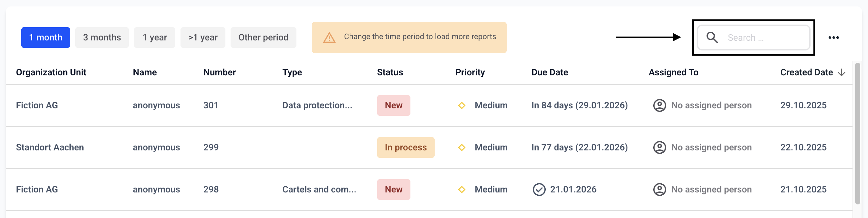Screen dimensions: 868x218
Task: Click the magnifying glass search icon
Action: click(712, 38)
